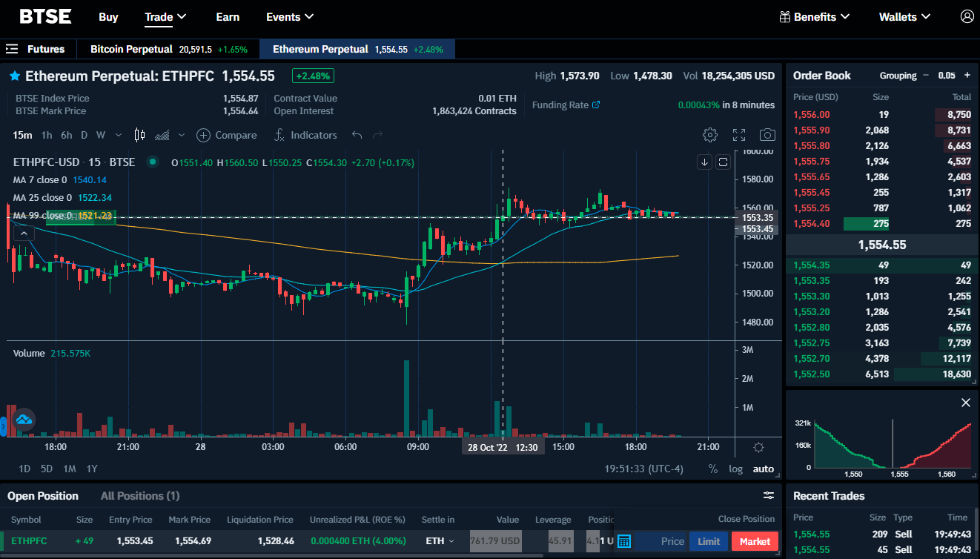980x559 pixels.
Task: Collapse the indicator legend with chevron
Action: click(x=23, y=233)
